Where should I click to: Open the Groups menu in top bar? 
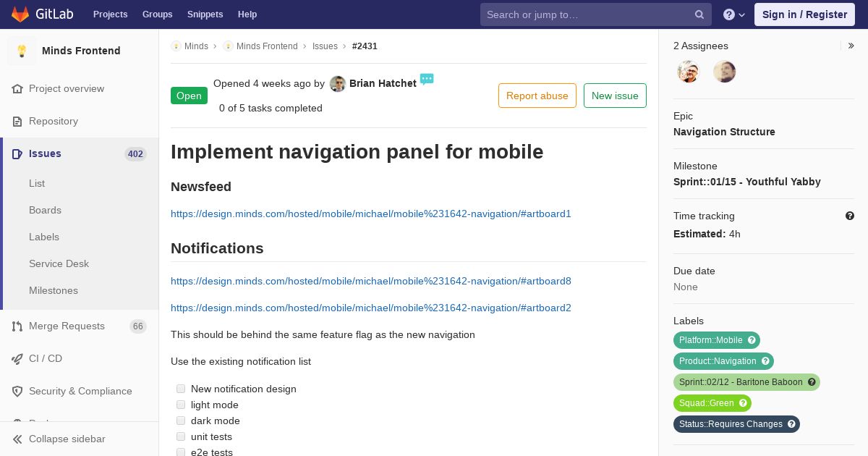click(x=157, y=14)
